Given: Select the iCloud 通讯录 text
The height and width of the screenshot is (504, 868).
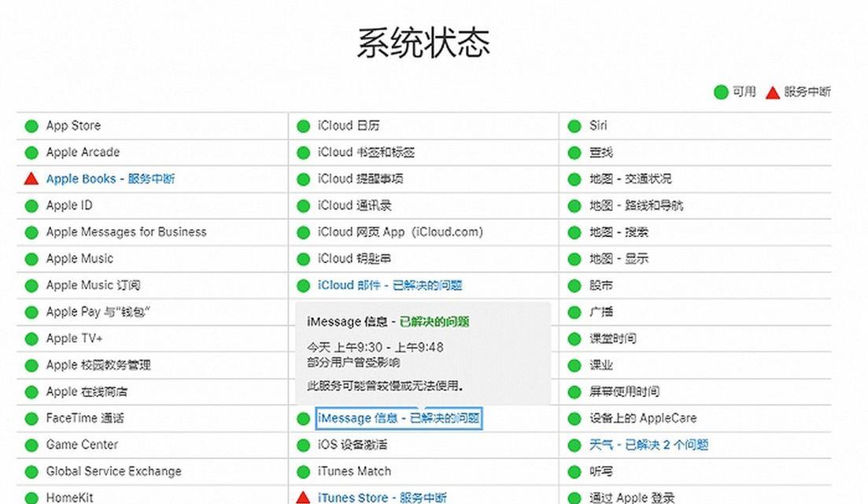Looking at the screenshot, I should [x=354, y=206].
